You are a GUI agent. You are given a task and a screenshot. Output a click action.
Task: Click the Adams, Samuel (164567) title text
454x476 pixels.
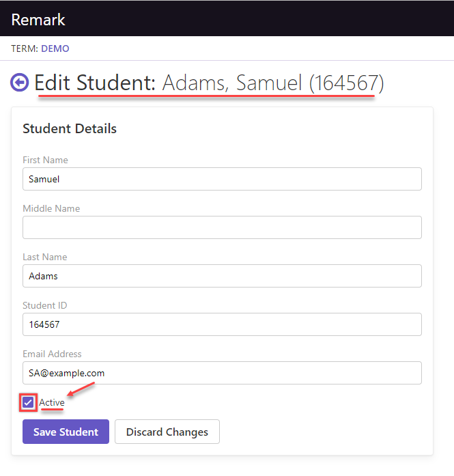[273, 83]
